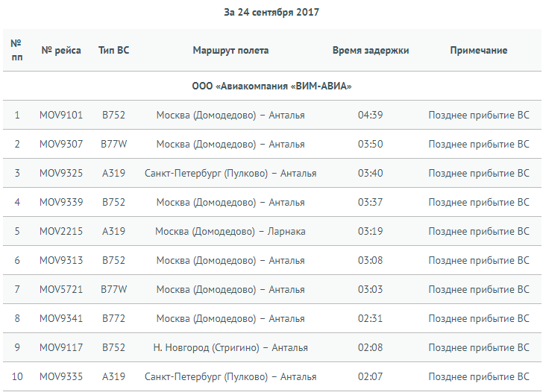
Task: Select the 'Тип ВС' column header
Action: pos(113,51)
